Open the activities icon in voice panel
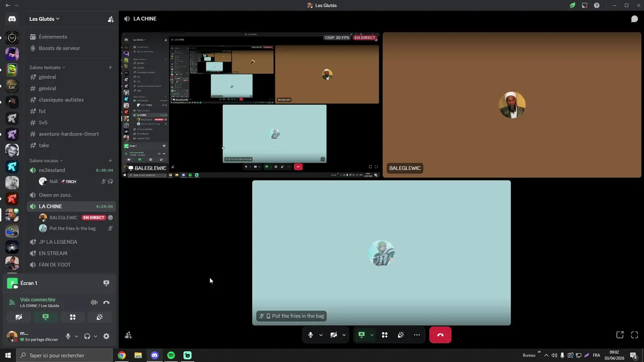Viewport: 644px width, 362px height. (x=72, y=317)
